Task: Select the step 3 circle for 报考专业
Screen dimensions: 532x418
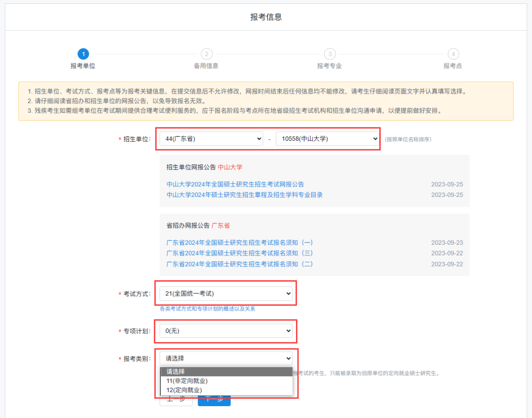Action: point(330,54)
